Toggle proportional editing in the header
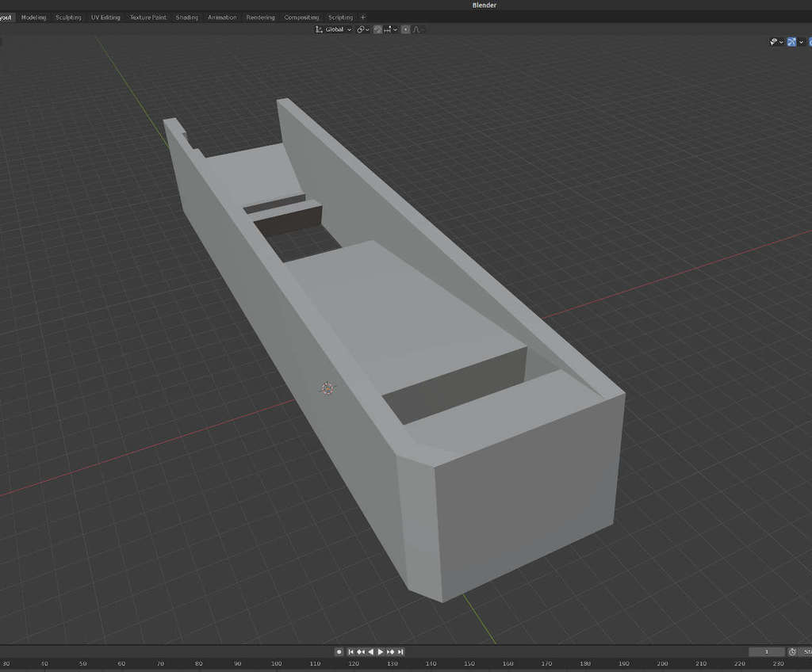 click(x=405, y=29)
